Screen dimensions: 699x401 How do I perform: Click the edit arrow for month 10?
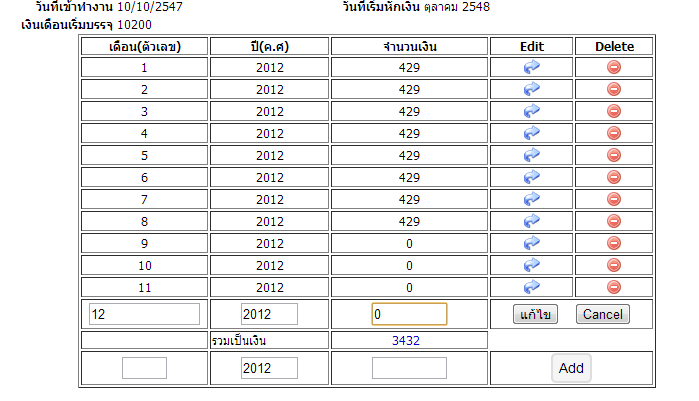coord(531,265)
